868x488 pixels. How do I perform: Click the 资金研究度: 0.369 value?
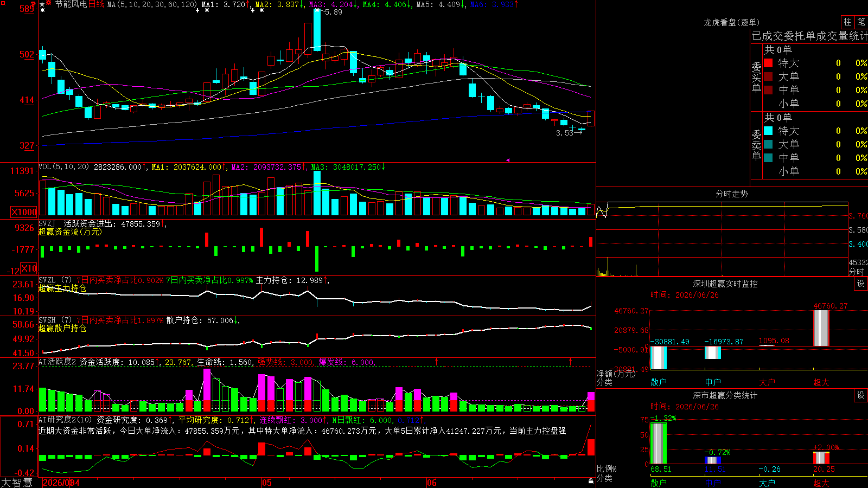click(x=132, y=420)
